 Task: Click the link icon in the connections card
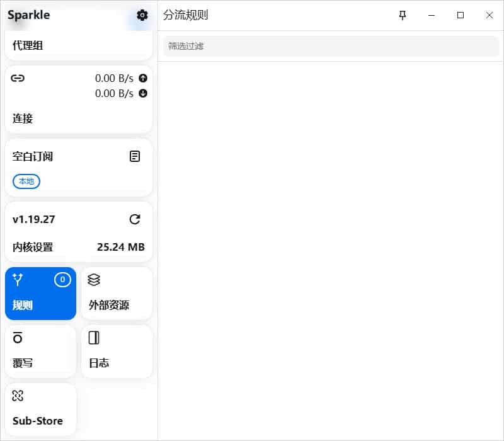click(x=18, y=78)
